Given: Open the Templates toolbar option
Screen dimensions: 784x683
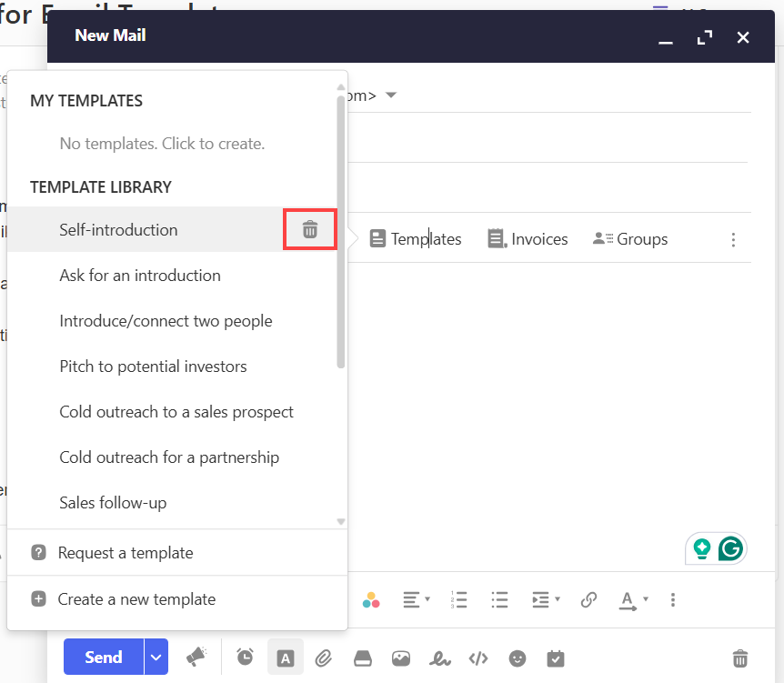Looking at the screenshot, I should pos(416,239).
